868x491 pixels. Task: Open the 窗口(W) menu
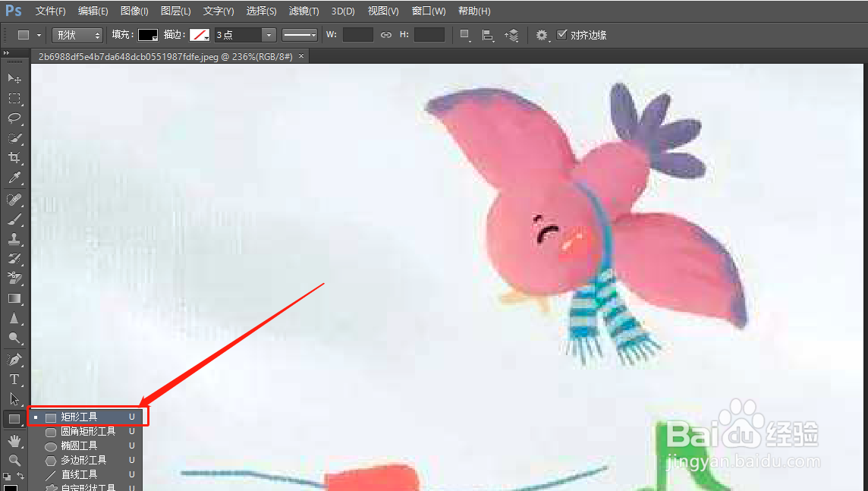(429, 11)
